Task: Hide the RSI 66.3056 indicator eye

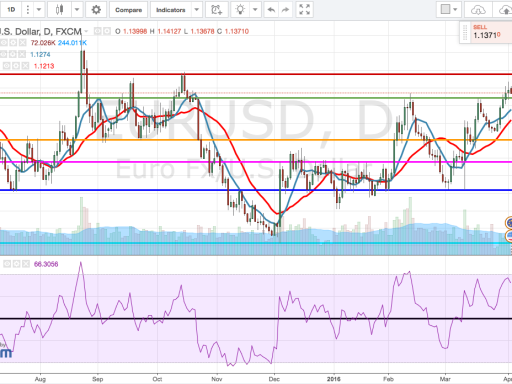Action: click(x=7, y=264)
